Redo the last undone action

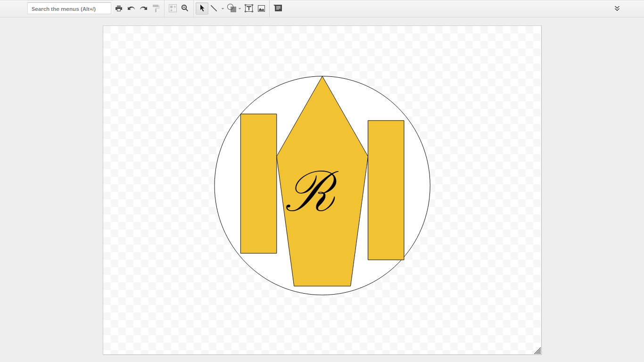pos(144,8)
